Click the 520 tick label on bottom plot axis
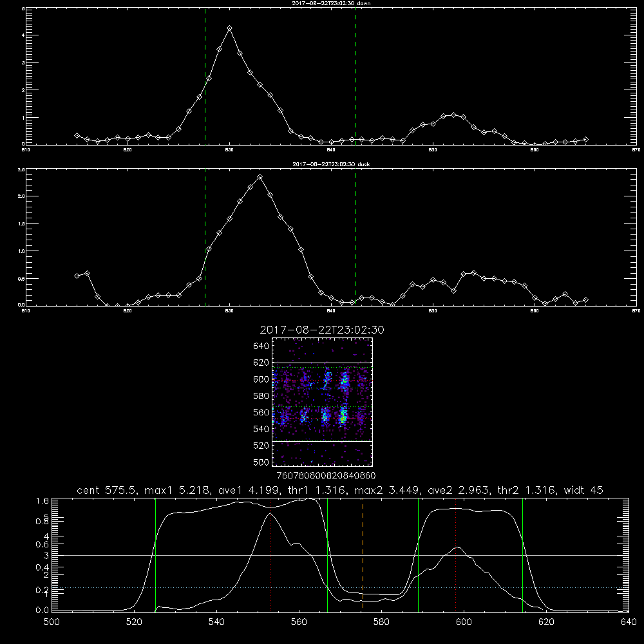Image resolution: width=644 pixels, height=644 pixels. (x=134, y=622)
